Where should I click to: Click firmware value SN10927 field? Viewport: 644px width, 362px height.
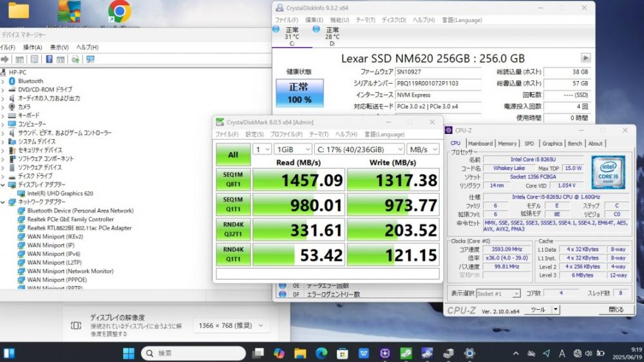[x=438, y=72]
